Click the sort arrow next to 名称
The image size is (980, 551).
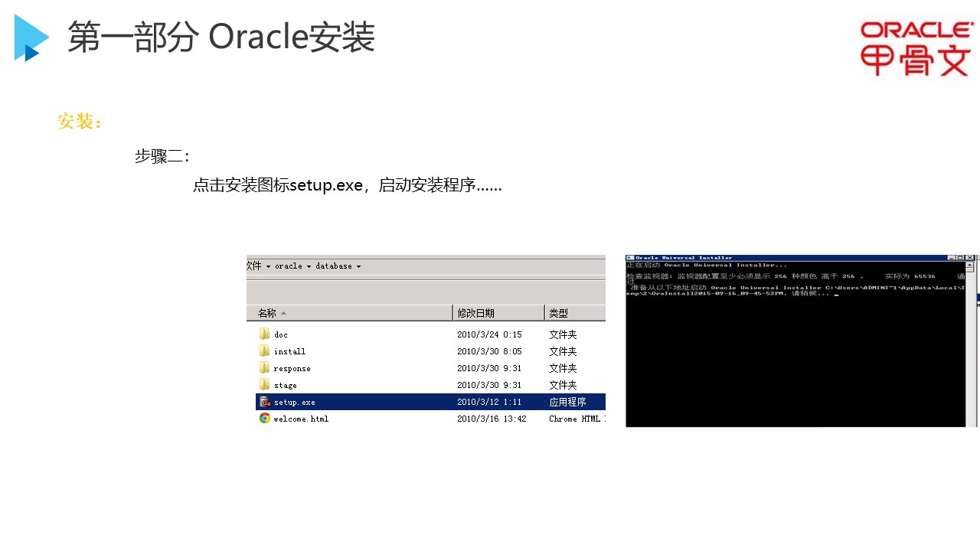284,313
